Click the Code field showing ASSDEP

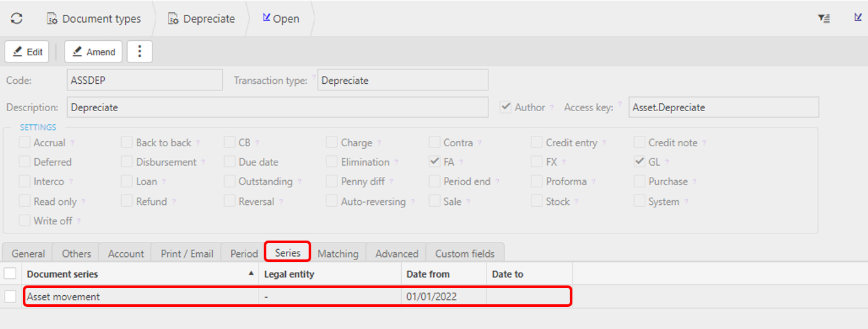145,81
